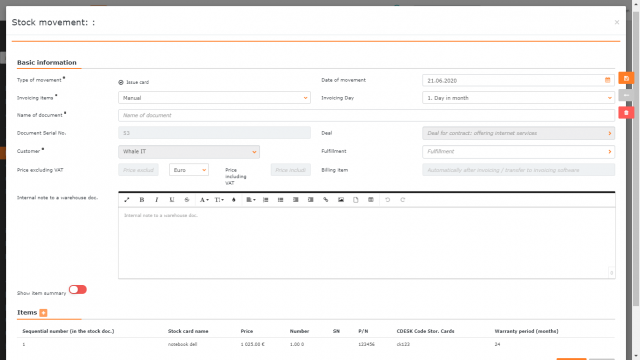Open the Invoicing items Manual dropdown

click(x=214, y=98)
